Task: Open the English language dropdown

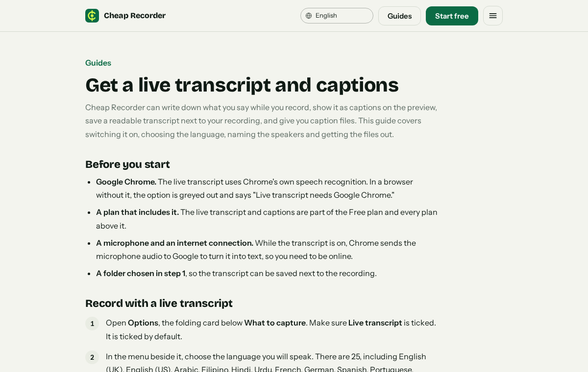Action: click(337, 16)
